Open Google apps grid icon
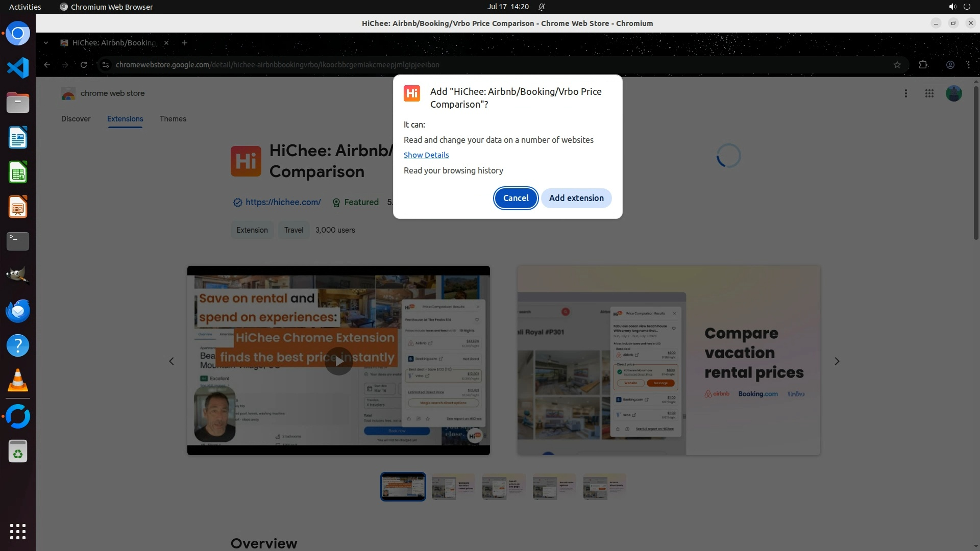 point(929,93)
